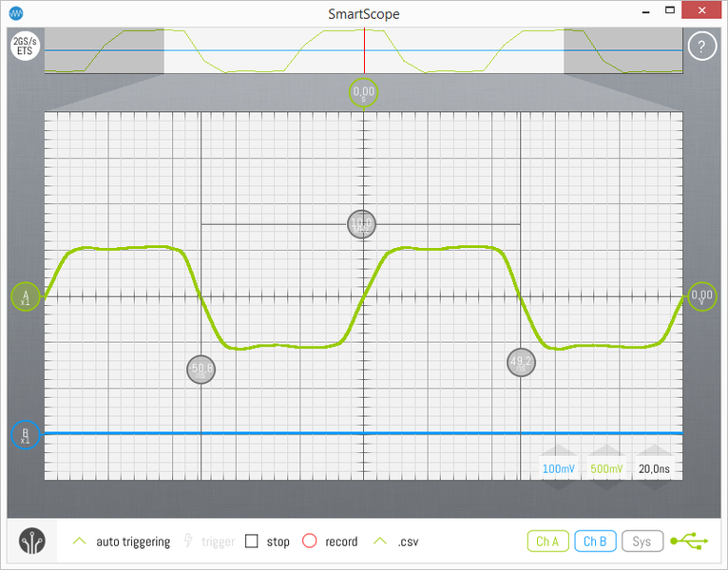Toggle the stop checkbox
Image resolution: width=728 pixels, height=570 pixels.
pyautogui.click(x=252, y=541)
